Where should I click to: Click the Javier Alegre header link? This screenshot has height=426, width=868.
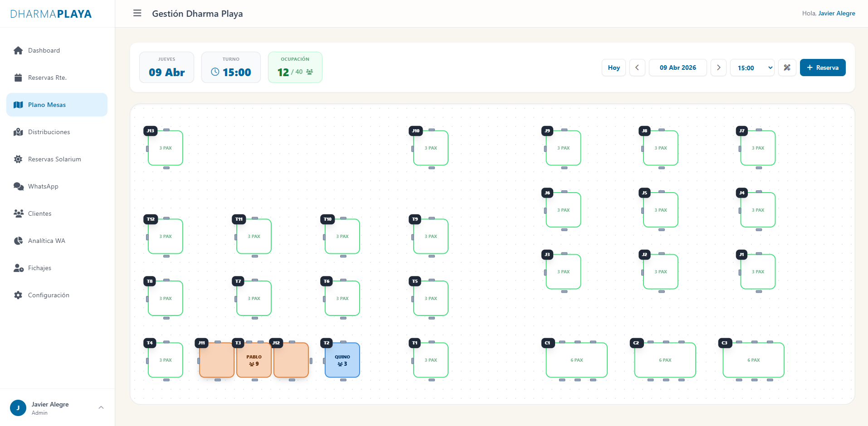[837, 13]
